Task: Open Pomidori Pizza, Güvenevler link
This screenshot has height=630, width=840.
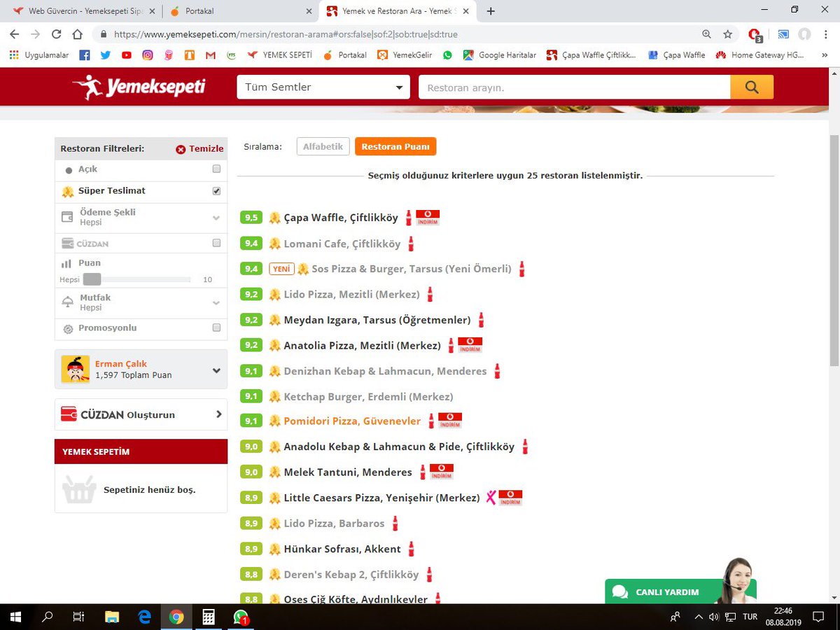Action: [352, 421]
